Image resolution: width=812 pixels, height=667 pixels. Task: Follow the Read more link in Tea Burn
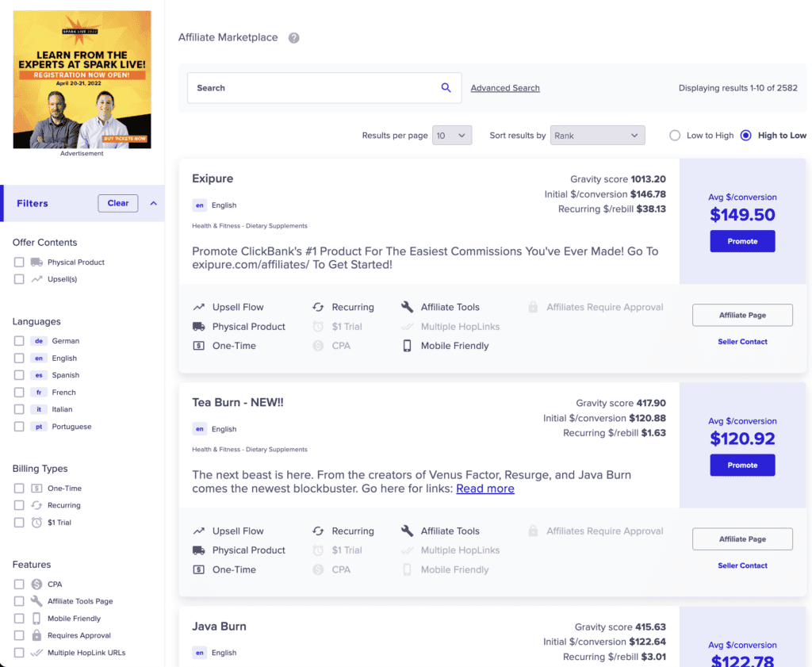tap(485, 489)
